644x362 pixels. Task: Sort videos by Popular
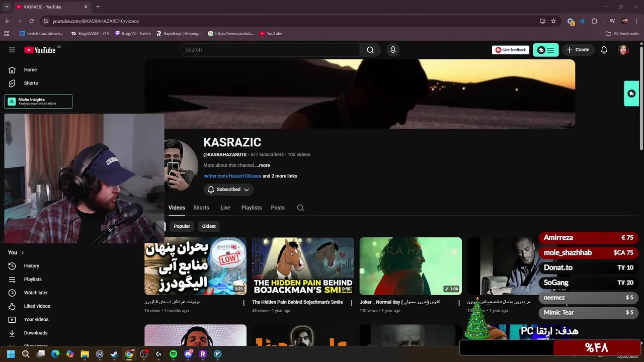182,226
